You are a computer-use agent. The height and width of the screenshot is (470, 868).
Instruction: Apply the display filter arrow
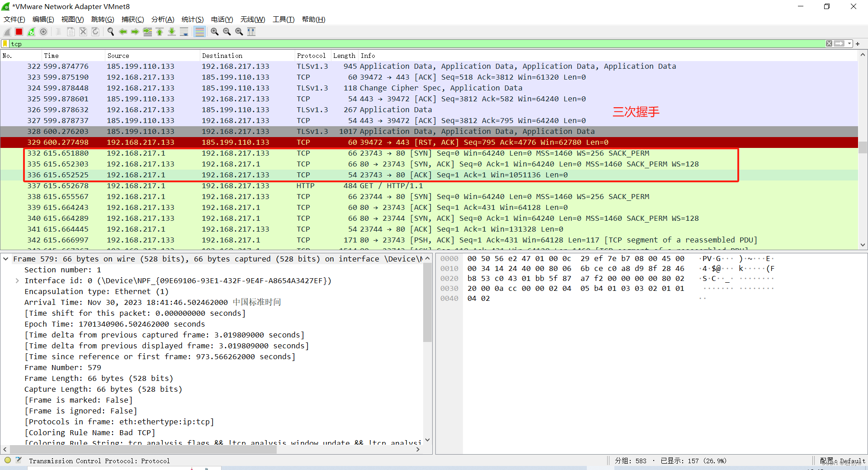840,44
